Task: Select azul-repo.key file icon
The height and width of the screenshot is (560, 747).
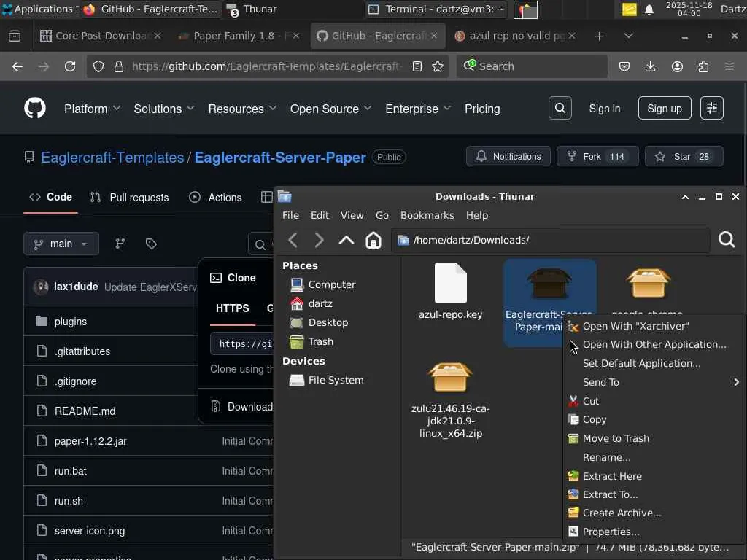Action: tap(451, 283)
